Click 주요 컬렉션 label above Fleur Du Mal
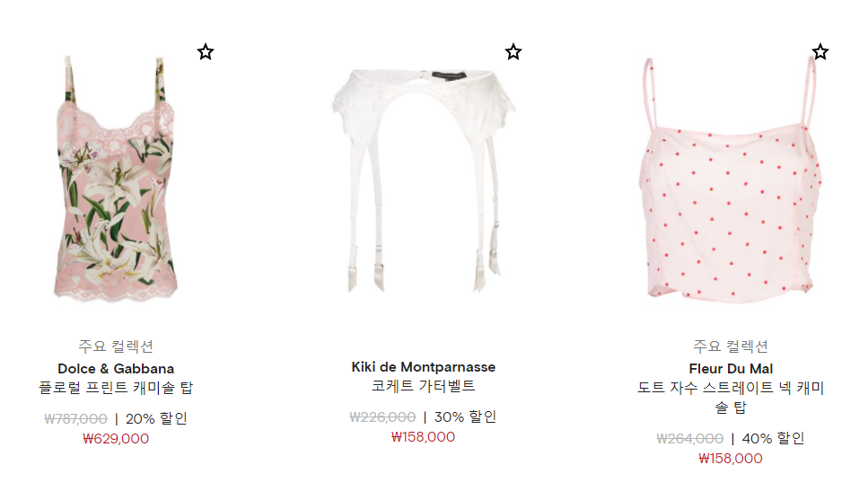Screen dimensions: 868x491 [x=731, y=346]
